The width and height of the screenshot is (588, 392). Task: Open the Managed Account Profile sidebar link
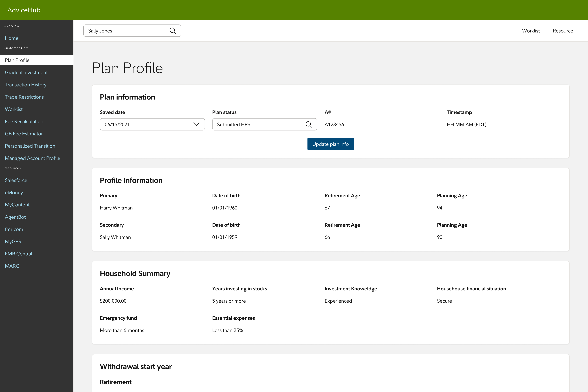tap(32, 158)
